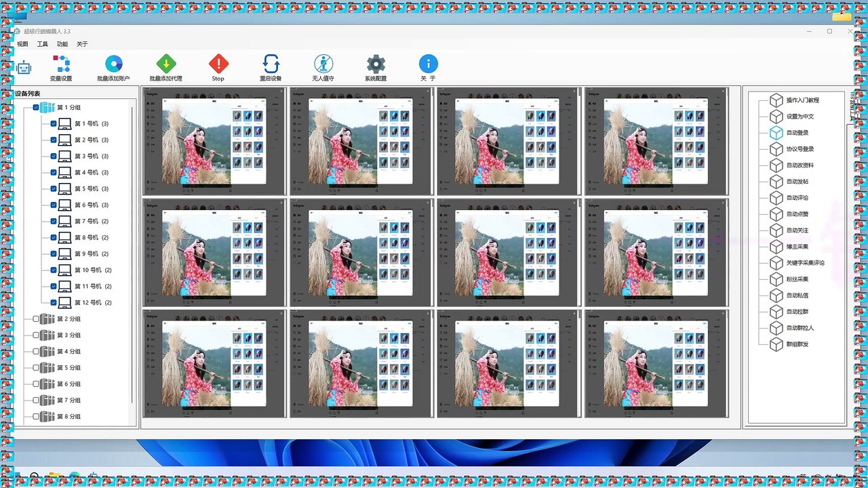Select the last device screen thumbnail in bottom row
The height and width of the screenshot is (488, 868).
656,363
